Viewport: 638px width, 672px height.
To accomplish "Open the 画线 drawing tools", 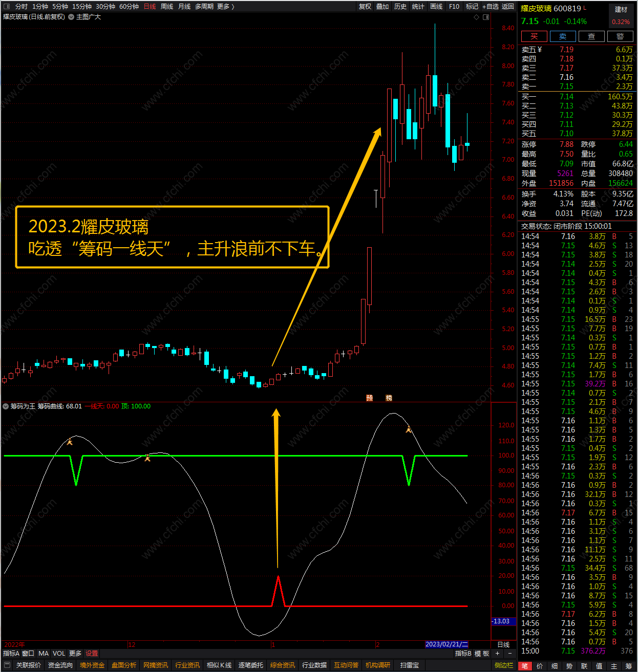I will point(436,7).
